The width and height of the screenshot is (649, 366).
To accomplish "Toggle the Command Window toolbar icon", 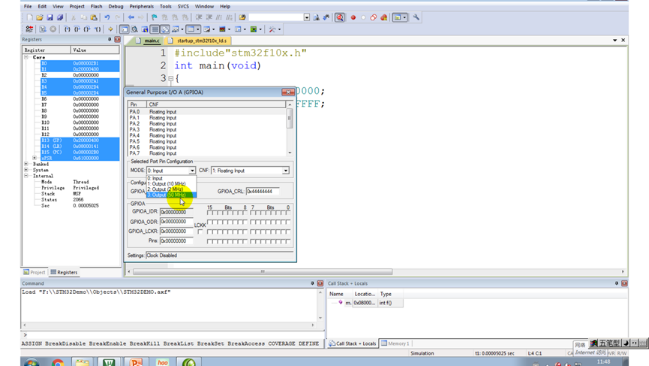I will (124, 29).
